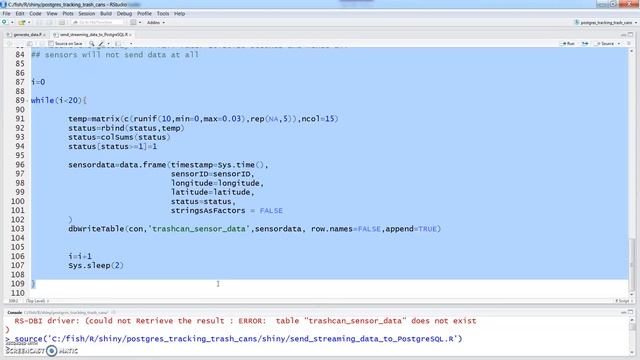Minimize the Console pane
The height and width of the screenshot is (360, 640).
pos(623,312)
